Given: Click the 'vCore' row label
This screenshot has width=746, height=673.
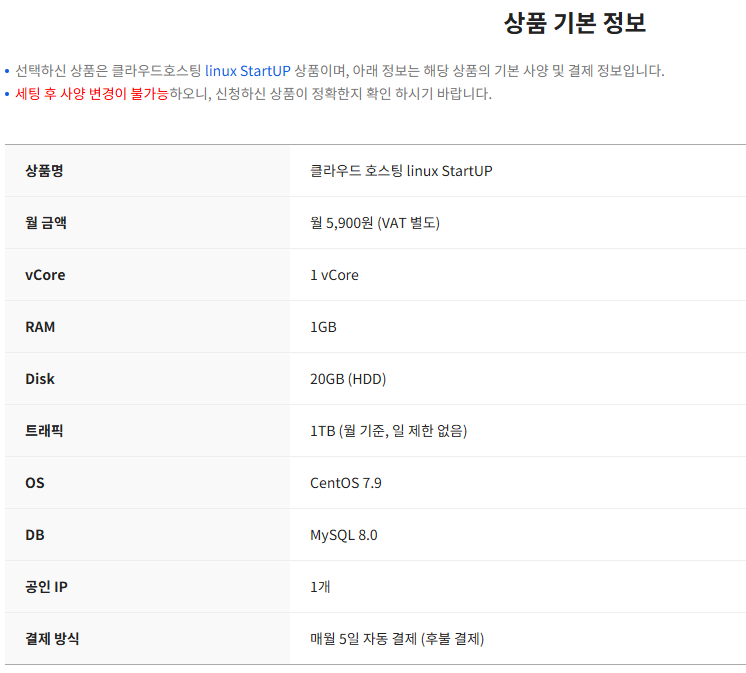Looking at the screenshot, I should (x=45, y=275).
